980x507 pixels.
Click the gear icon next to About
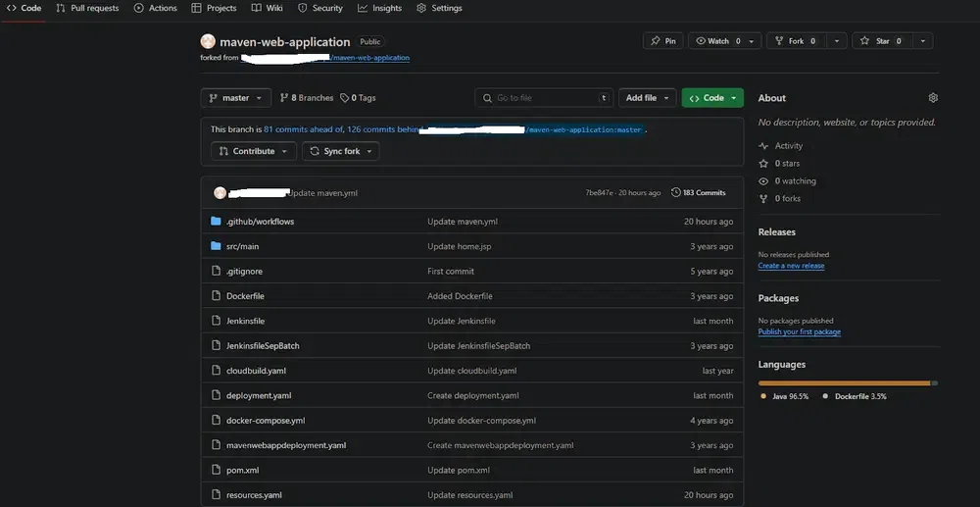click(x=933, y=98)
